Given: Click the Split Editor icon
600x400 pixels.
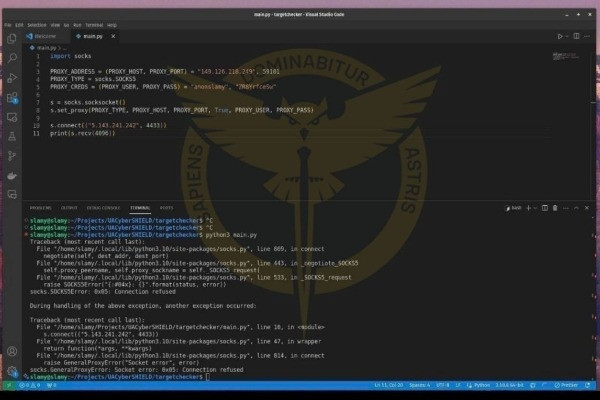Looking at the screenshot, I should tap(577, 36).
